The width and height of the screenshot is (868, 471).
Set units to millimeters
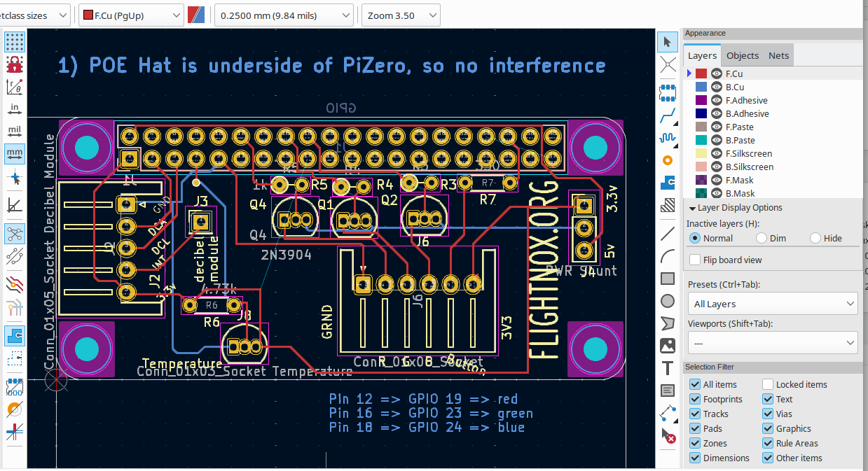pyautogui.click(x=14, y=153)
